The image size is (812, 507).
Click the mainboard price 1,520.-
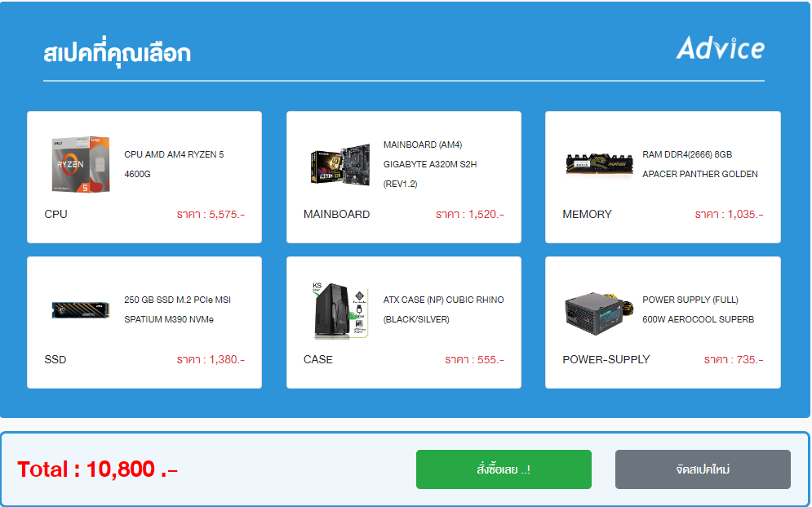click(470, 215)
